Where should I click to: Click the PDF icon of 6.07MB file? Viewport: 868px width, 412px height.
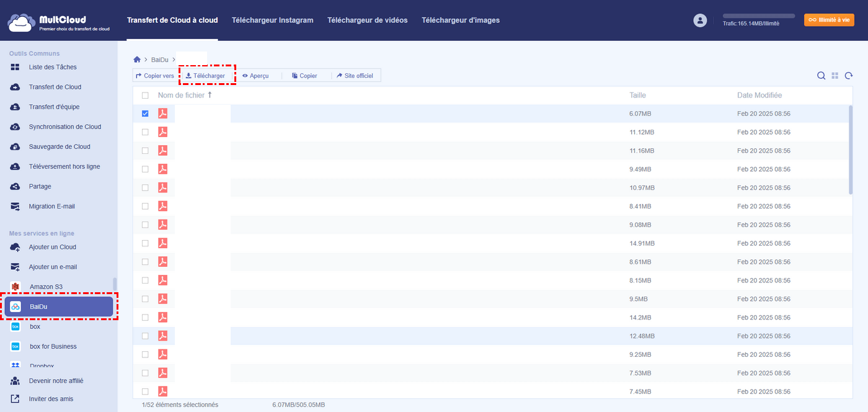click(x=162, y=114)
